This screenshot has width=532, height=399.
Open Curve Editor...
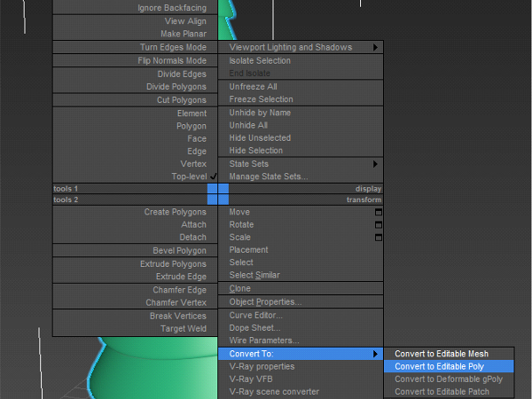coord(301,315)
